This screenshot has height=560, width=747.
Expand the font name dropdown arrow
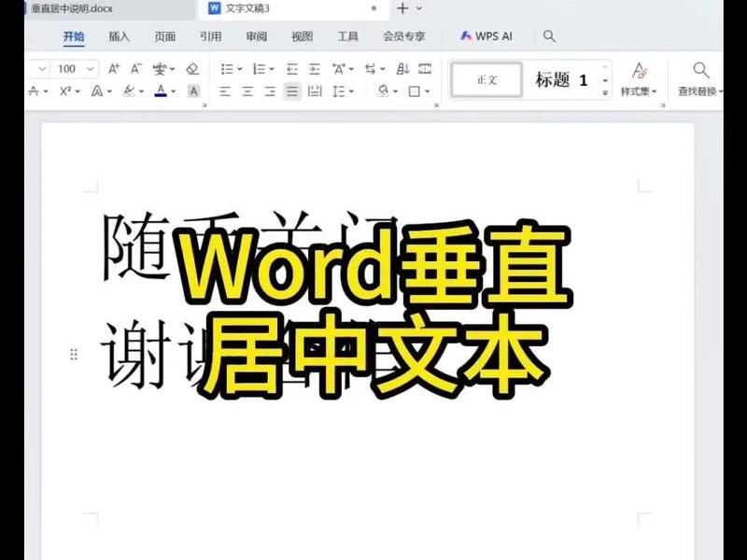pyautogui.click(x=42, y=69)
